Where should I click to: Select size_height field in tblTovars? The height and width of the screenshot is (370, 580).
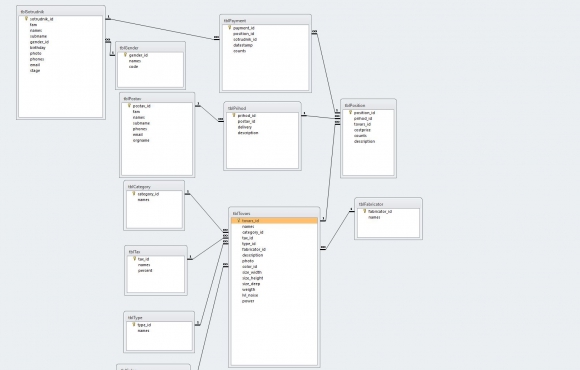click(x=253, y=278)
